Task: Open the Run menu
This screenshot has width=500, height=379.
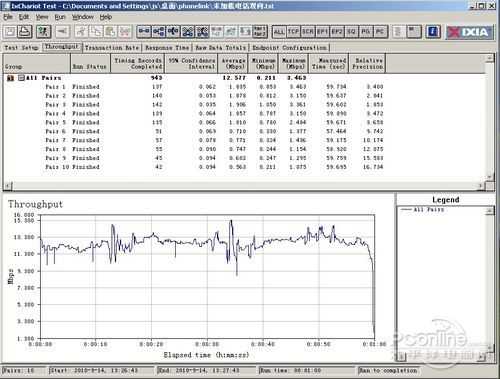Action: pos(60,17)
